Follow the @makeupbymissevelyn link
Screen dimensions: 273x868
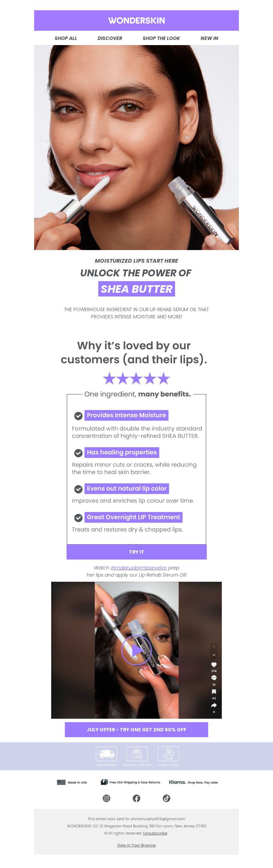click(x=139, y=568)
